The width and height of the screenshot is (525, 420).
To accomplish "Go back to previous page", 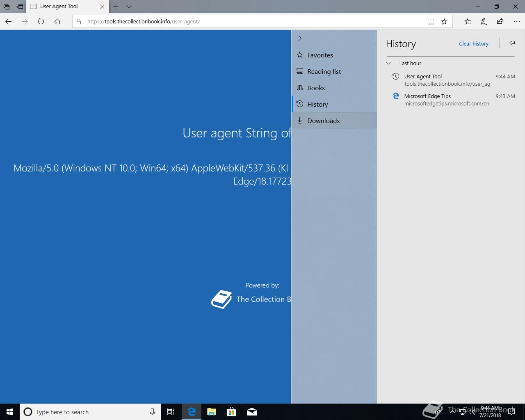I will [x=9, y=21].
